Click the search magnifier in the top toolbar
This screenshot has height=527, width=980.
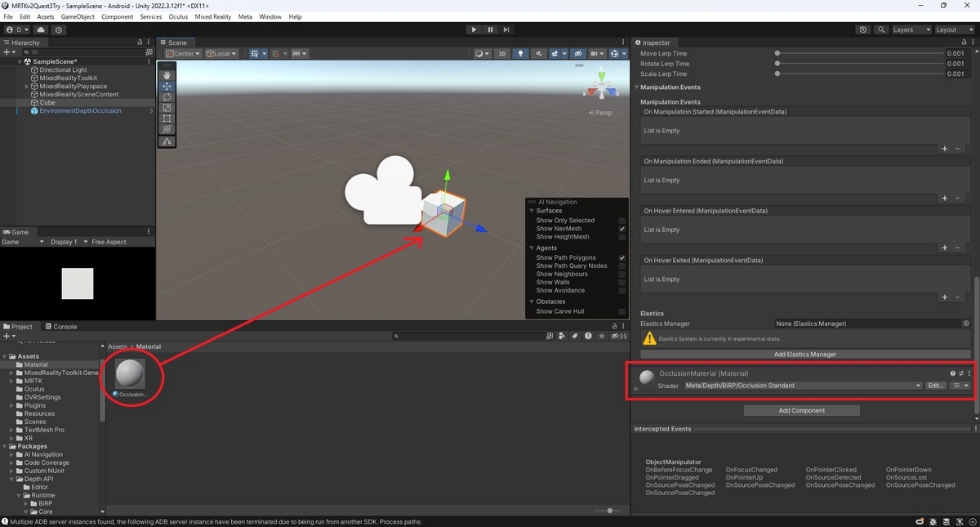point(882,29)
